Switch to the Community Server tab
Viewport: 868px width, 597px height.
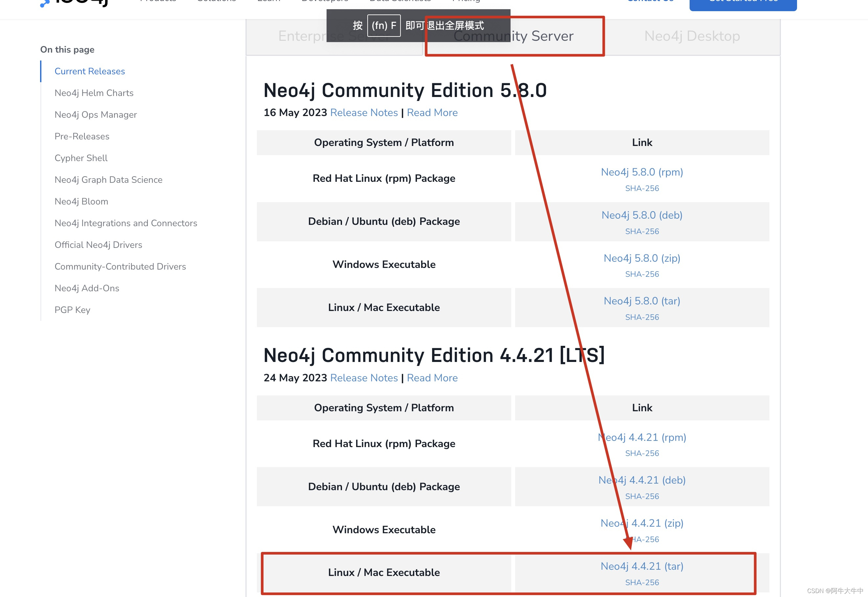513,36
